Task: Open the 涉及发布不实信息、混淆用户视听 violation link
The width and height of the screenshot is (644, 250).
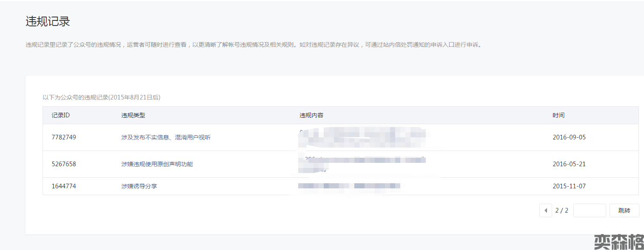Action: 166,137
